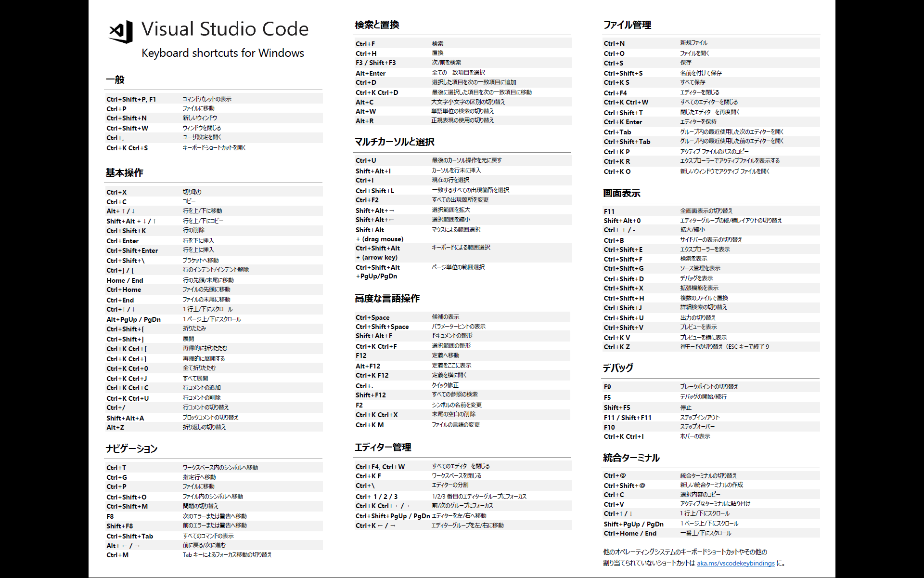
Task: Click the 'Ctrl+Shift+@' shortcut text
Action: point(625,486)
